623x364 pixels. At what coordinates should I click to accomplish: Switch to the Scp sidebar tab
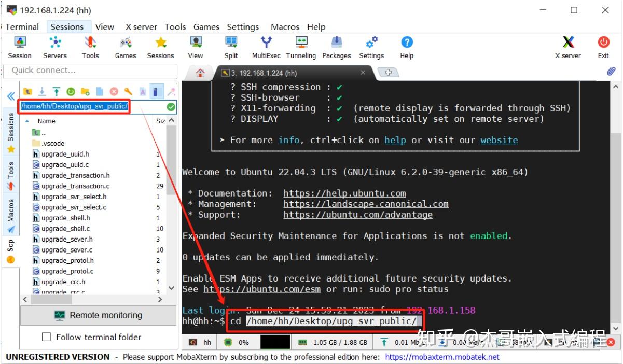(10, 244)
